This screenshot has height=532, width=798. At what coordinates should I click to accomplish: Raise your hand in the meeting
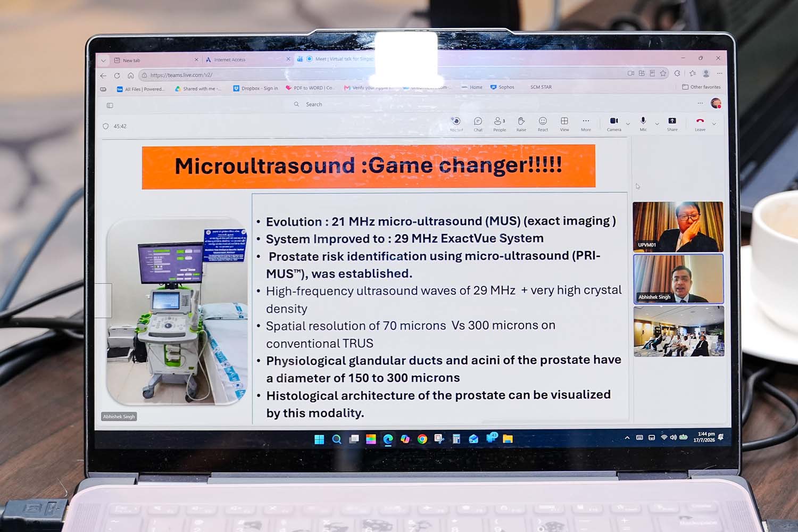pyautogui.click(x=521, y=124)
